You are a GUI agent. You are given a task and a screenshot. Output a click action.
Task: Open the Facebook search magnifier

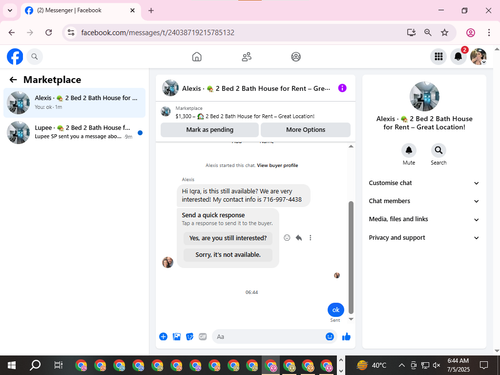coord(34,57)
